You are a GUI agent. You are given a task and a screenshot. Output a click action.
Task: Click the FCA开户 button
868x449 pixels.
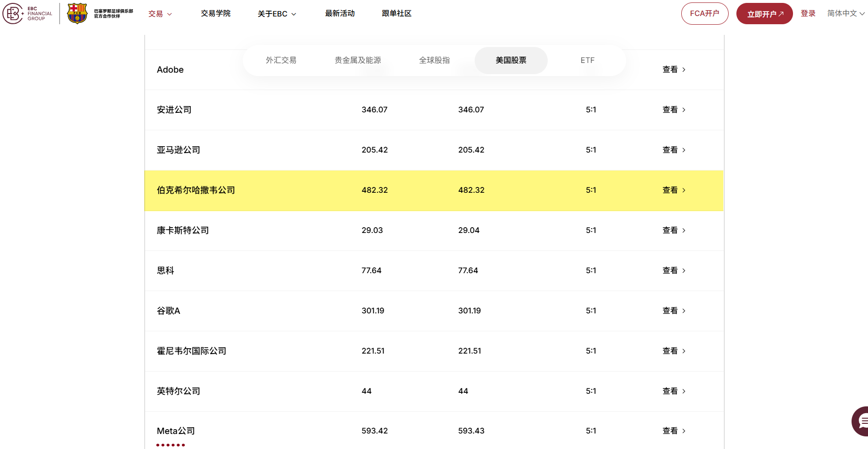pos(704,14)
